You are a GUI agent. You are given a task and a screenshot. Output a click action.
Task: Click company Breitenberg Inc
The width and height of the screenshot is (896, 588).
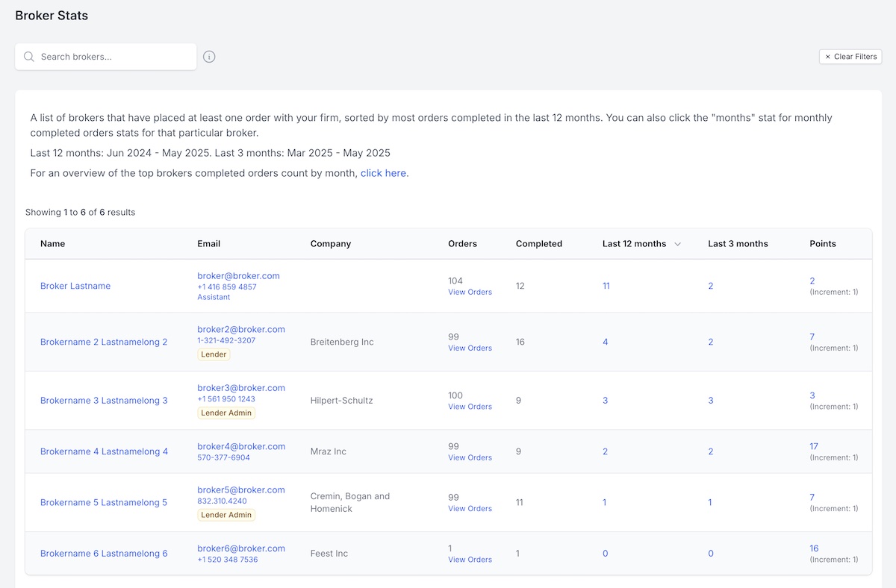342,342
